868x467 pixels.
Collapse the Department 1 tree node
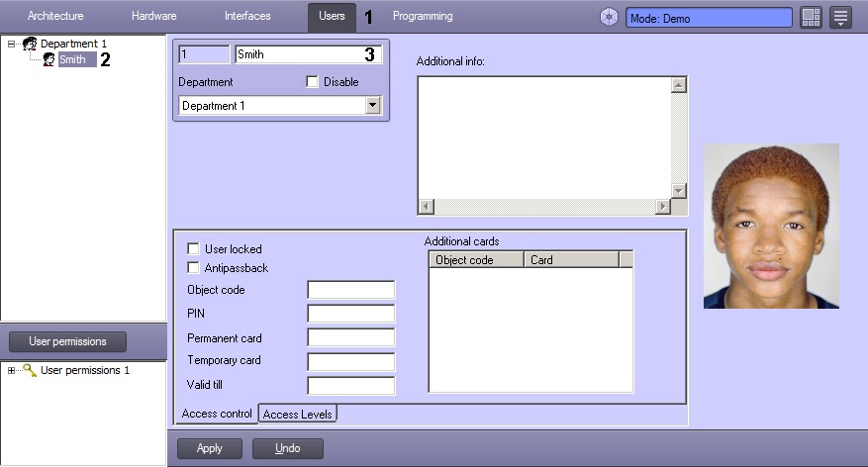[x=11, y=44]
